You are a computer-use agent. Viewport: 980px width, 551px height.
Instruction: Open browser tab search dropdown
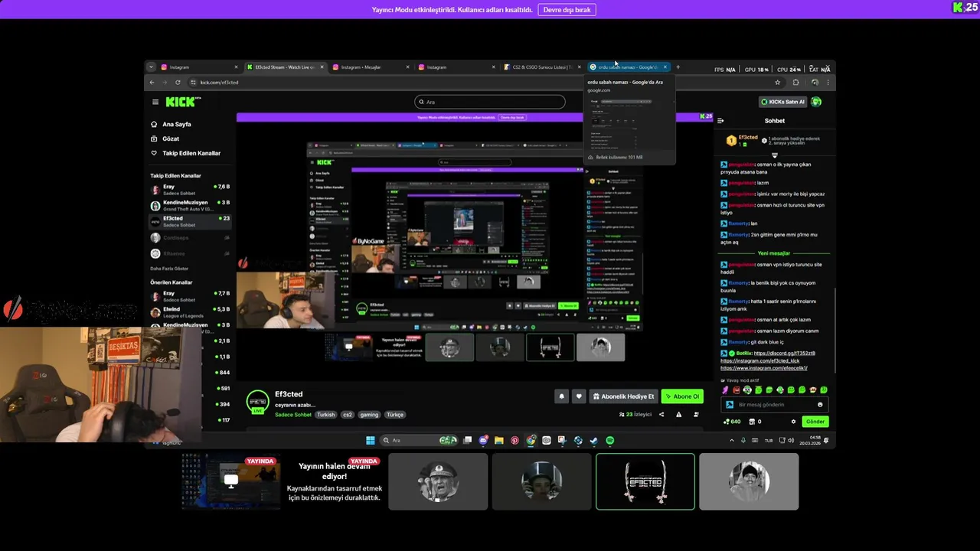click(151, 67)
